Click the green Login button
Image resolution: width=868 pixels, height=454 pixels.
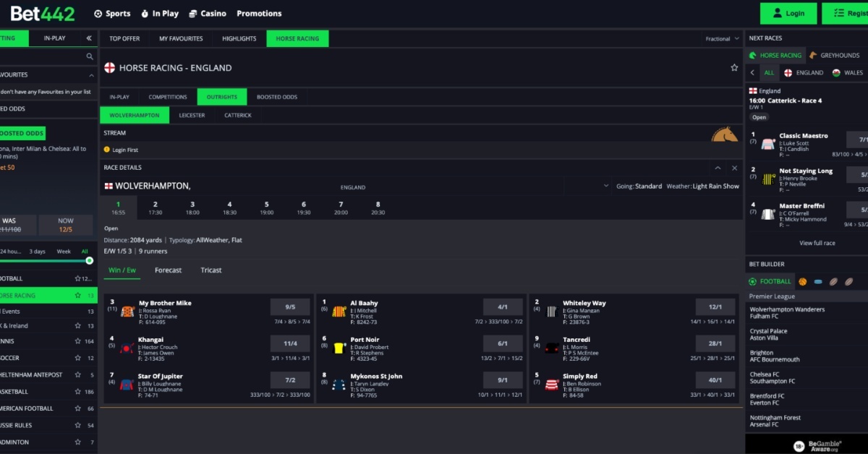788,14
